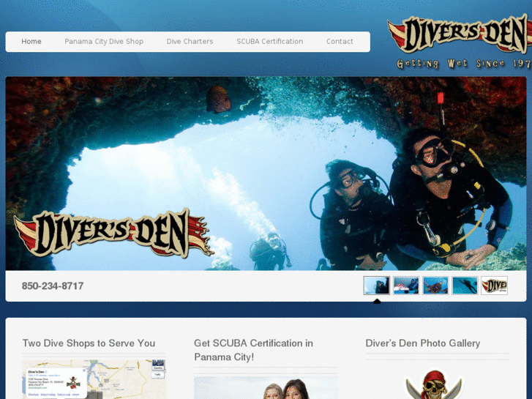Select the swimming diver silhouette thumbnail
532x399 pixels.
(465, 286)
